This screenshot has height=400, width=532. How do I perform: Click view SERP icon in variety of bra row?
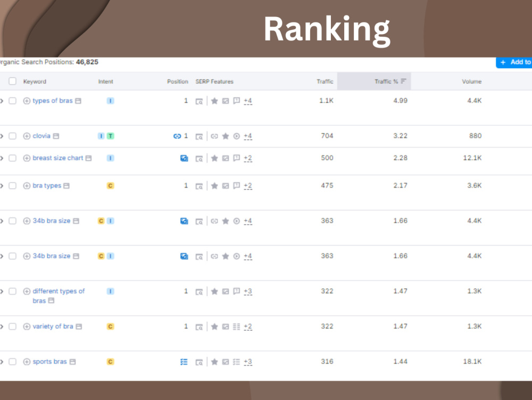(199, 327)
